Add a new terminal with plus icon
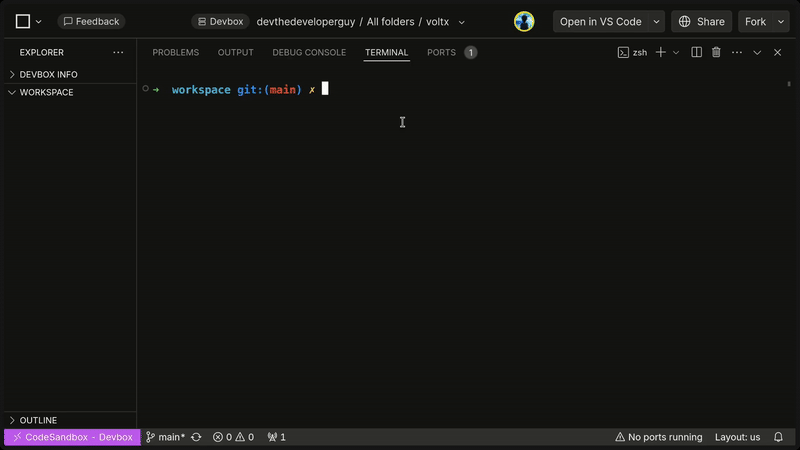 click(661, 52)
